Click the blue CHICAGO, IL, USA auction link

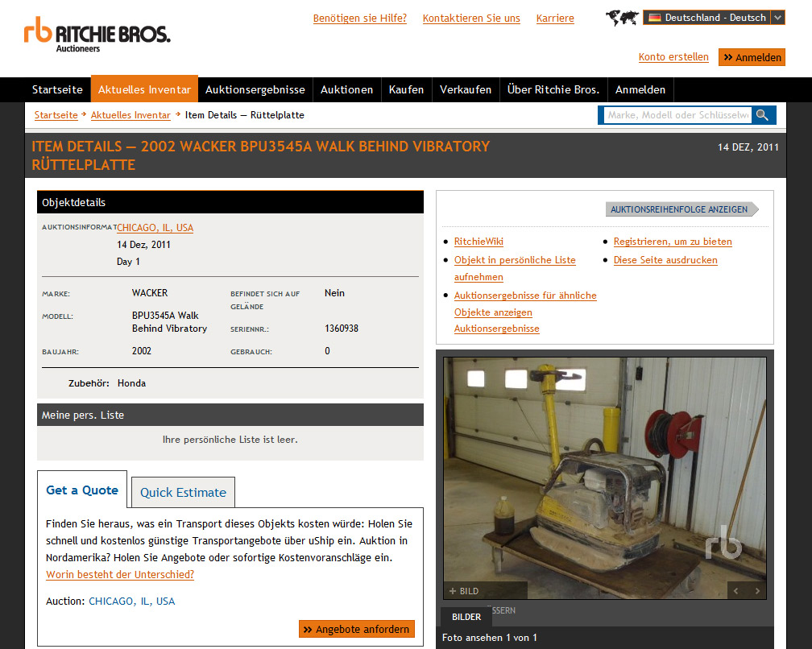tap(132, 601)
